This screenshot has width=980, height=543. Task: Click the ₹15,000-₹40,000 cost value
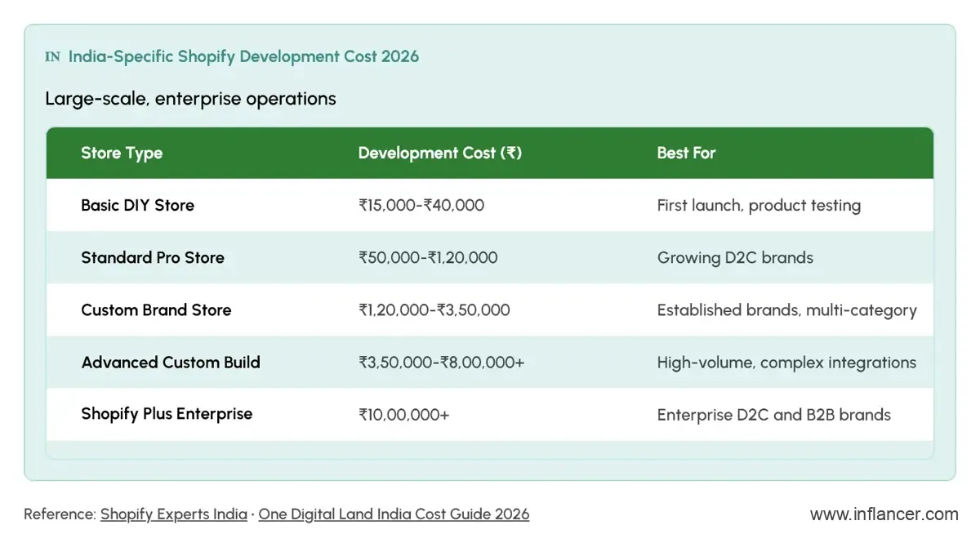421,205
